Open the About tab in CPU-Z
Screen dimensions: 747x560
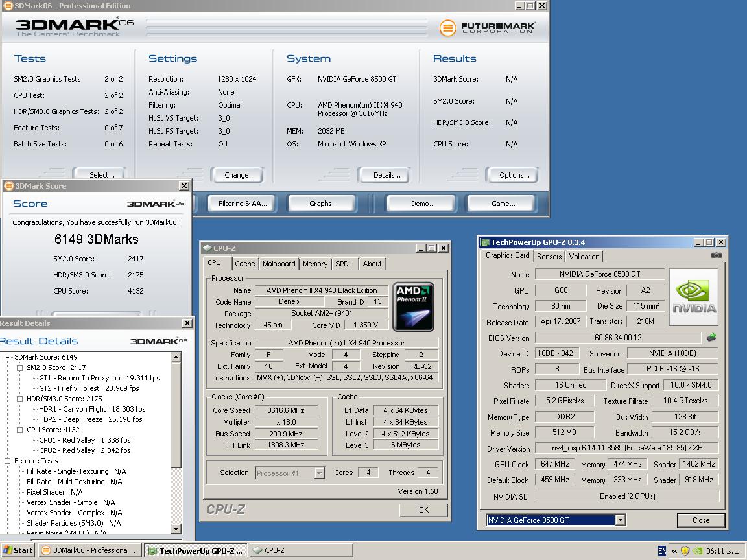click(372, 264)
